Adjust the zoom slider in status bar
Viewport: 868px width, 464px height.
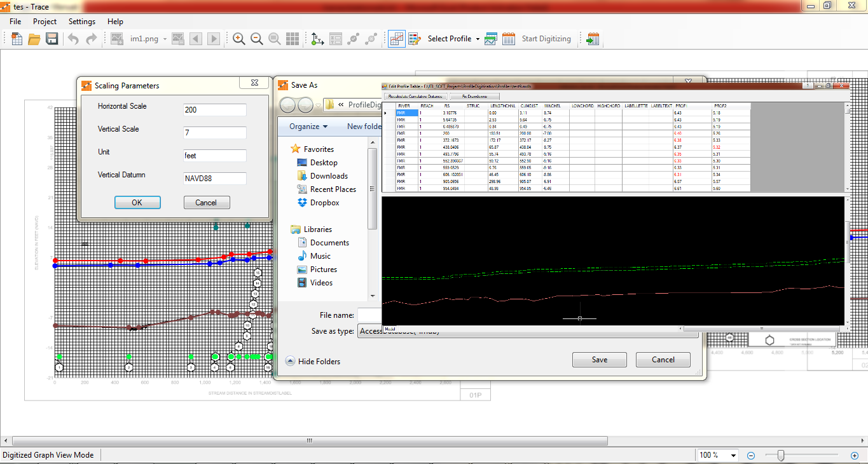781,455
